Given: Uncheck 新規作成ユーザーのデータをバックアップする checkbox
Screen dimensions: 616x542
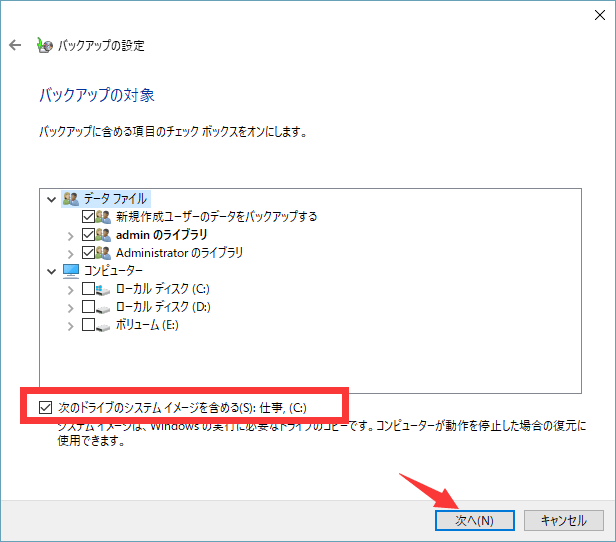Looking at the screenshot, I should (87, 217).
